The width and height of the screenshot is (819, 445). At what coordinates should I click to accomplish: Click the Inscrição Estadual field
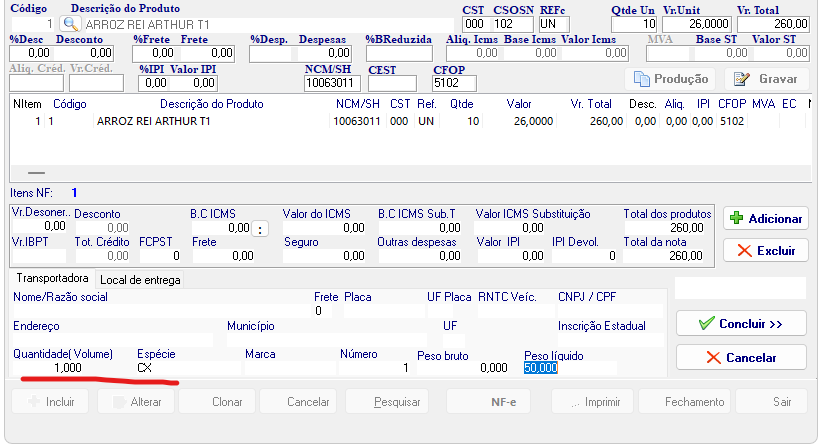click(x=610, y=340)
